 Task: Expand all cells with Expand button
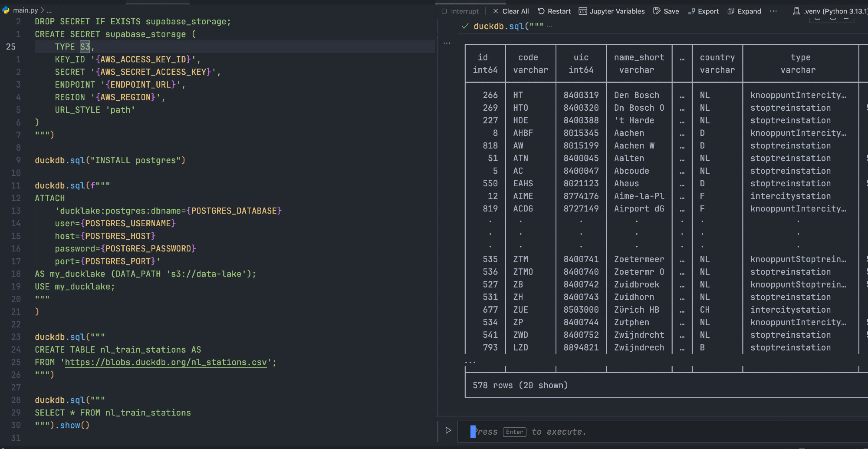[x=744, y=11]
